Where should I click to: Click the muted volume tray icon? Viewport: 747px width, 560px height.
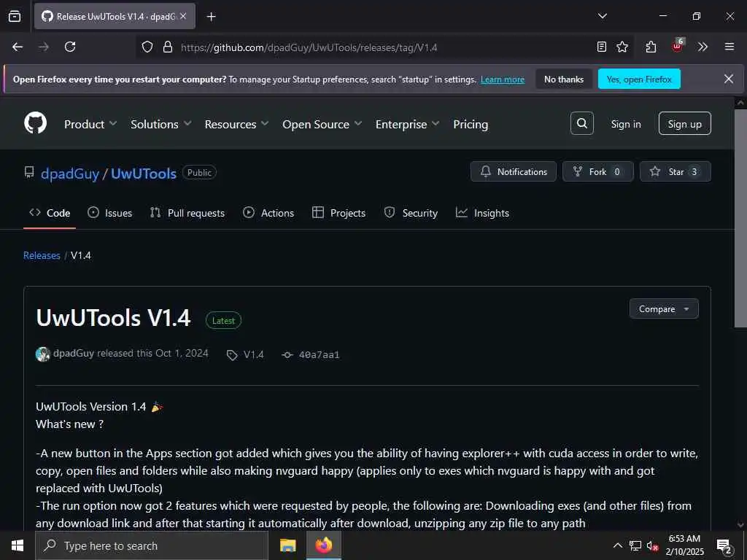point(652,545)
